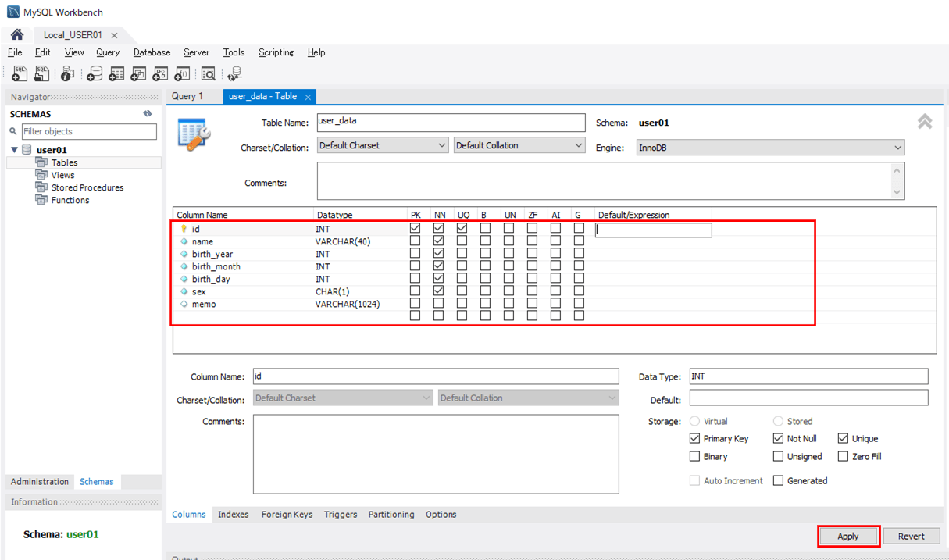
Task: Open the table Default Collation dropdown
Action: click(x=519, y=145)
